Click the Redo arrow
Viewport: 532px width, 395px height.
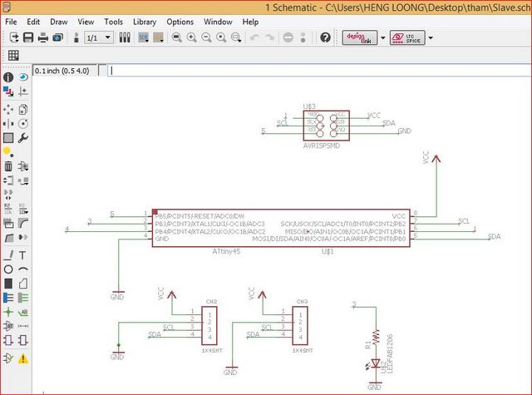(x=269, y=37)
